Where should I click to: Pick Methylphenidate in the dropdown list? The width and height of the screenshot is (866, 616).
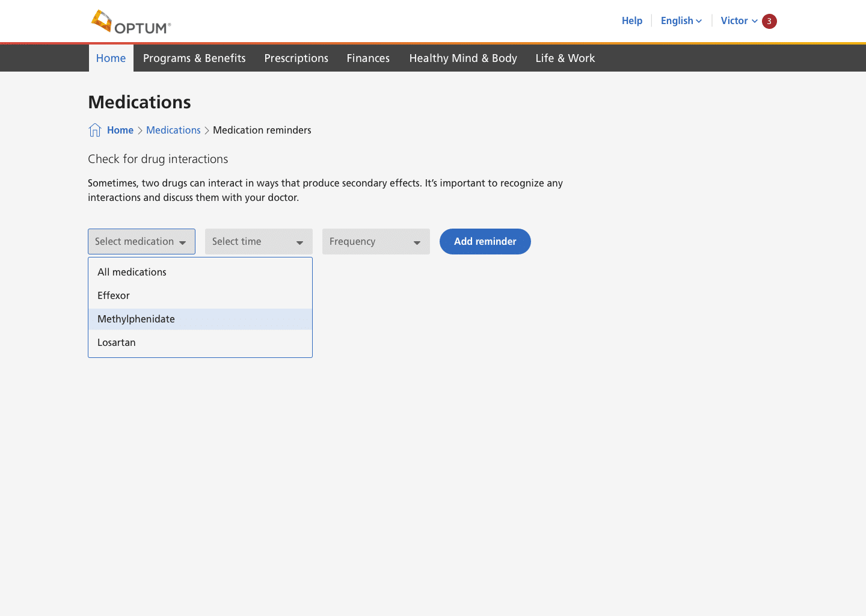(x=137, y=319)
